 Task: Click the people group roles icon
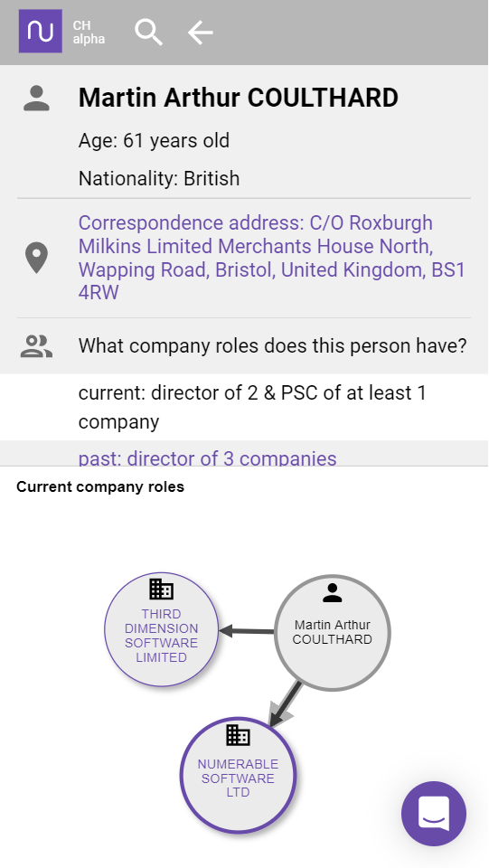coord(36,346)
